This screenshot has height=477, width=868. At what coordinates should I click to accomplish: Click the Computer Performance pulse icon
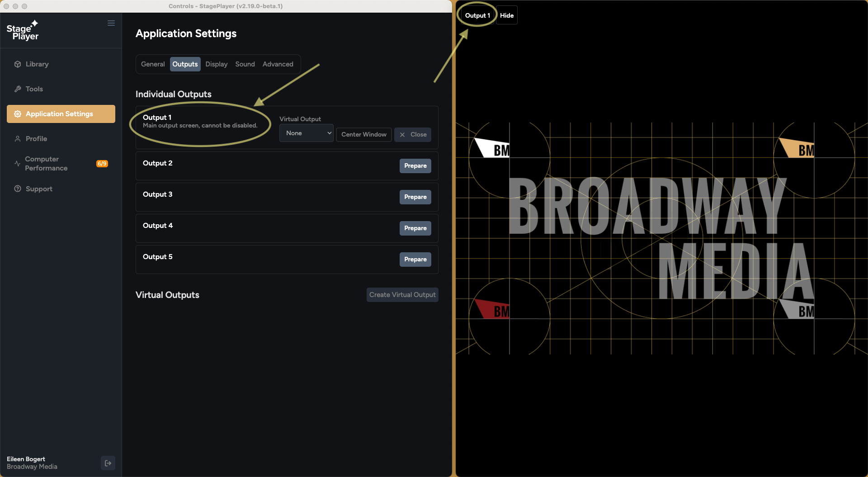(x=17, y=164)
